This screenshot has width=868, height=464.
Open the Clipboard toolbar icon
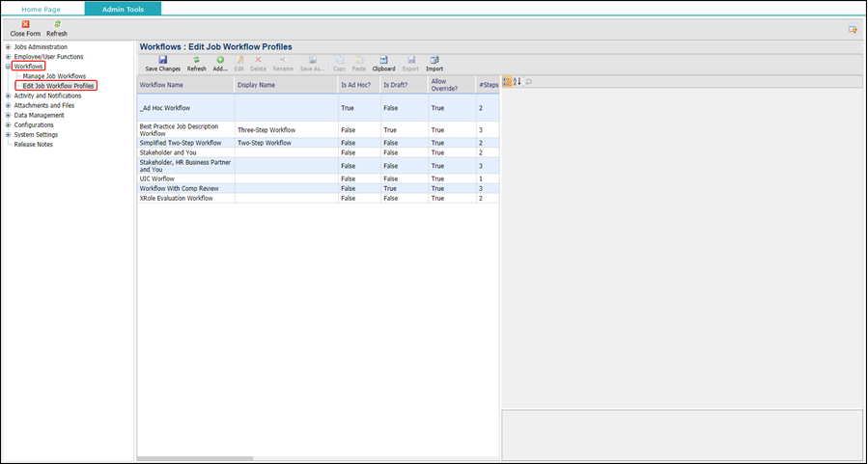[383, 60]
